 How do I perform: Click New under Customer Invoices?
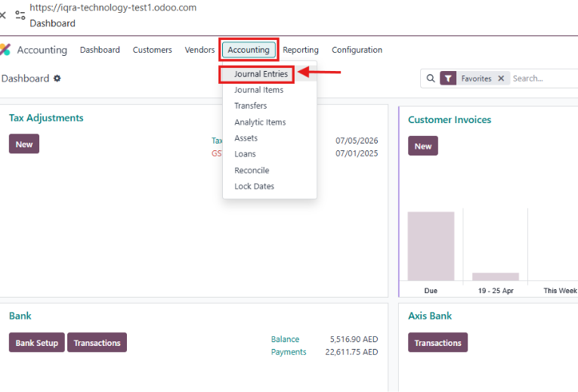(423, 146)
